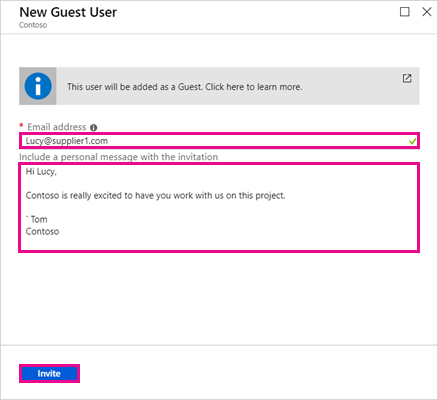Click 'Contoso' line under Tom signature
The width and height of the screenshot is (438, 400).
[42, 231]
